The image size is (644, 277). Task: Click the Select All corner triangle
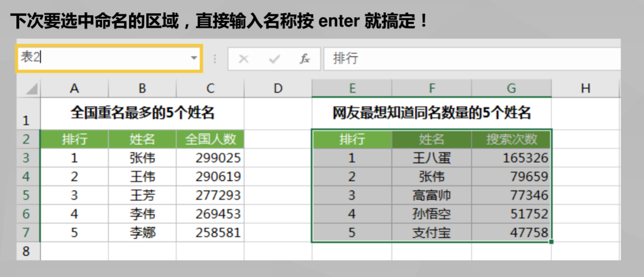pos(32,89)
